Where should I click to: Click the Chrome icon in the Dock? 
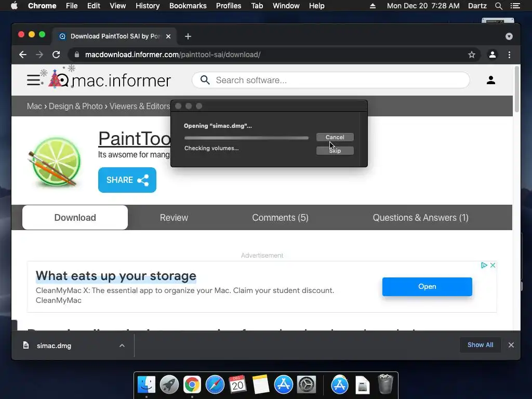click(192, 385)
